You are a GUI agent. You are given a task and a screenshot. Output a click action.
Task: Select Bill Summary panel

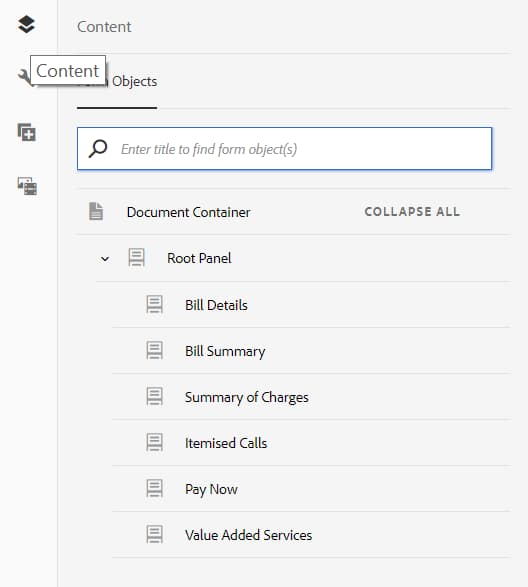[x=312, y=351]
